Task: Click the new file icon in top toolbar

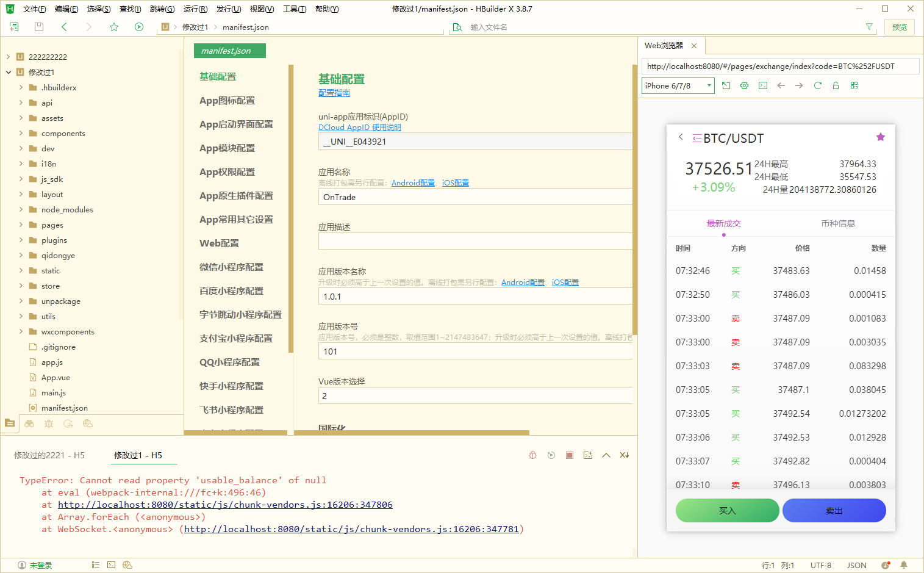Action: point(14,27)
